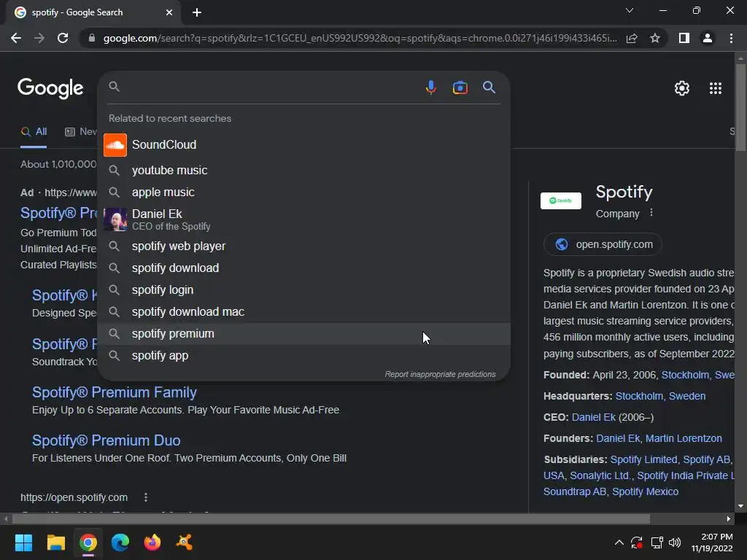
Task: Share this page from address bar
Action: click(x=632, y=38)
